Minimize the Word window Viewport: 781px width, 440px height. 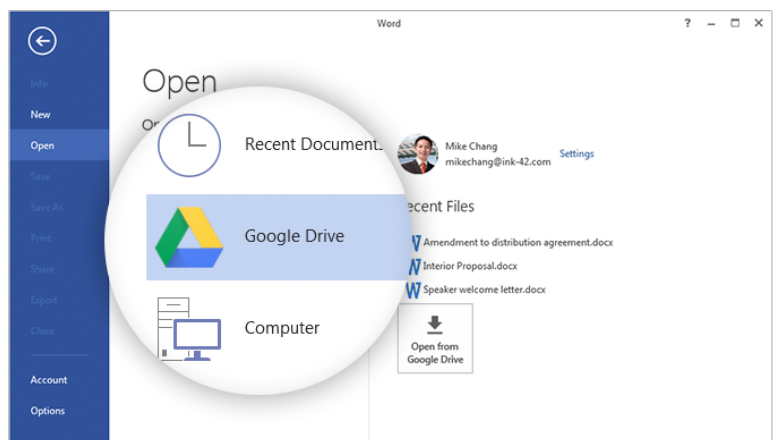(x=711, y=23)
